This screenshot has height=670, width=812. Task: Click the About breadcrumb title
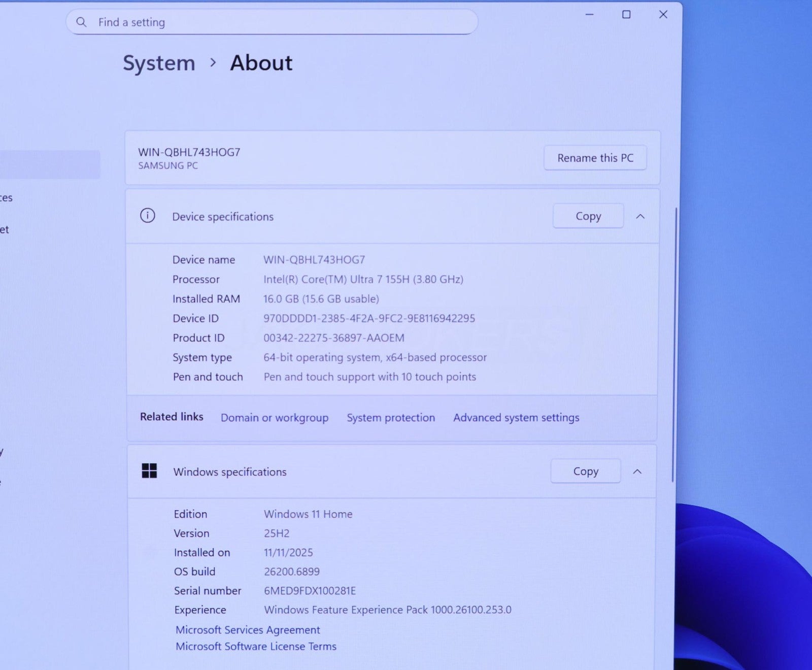pos(261,63)
